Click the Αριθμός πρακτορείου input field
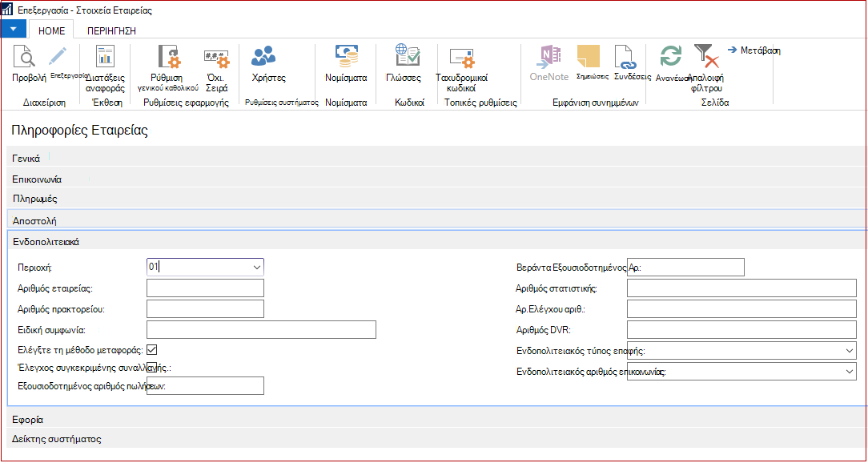Screen dimensions: 868x463 (205, 309)
